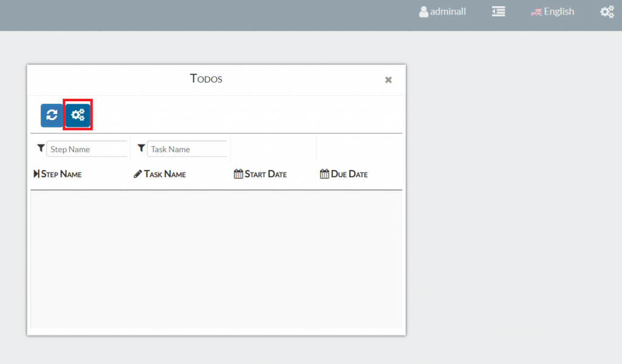Click the funnel icon beside Step Name filter
The width and height of the screenshot is (622, 364).
41,148
